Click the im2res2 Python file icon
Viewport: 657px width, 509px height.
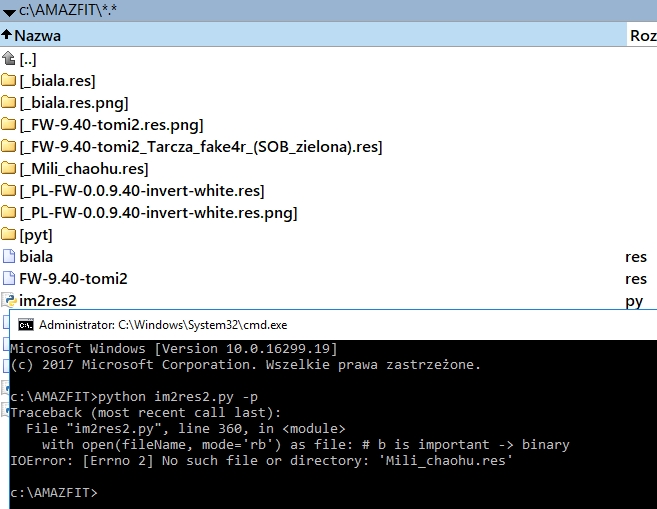9,300
